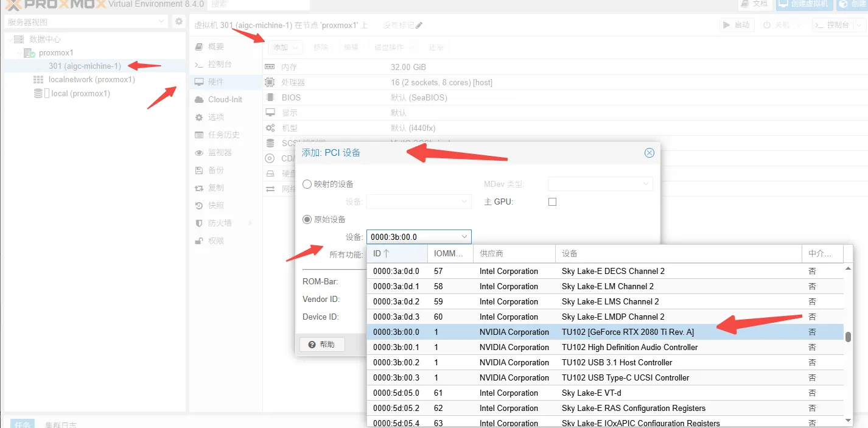
Task: Enable the 主 GPU checkbox
Action: pyautogui.click(x=552, y=202)
